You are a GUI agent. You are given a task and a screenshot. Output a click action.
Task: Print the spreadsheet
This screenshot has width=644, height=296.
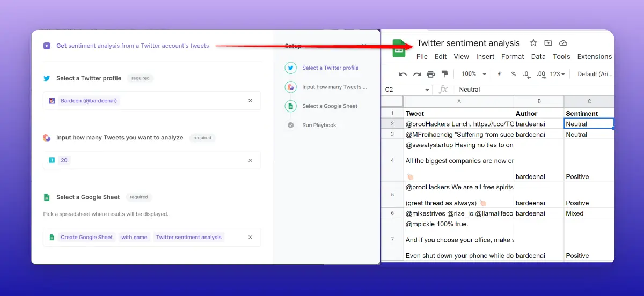click(x=431, y=74)
